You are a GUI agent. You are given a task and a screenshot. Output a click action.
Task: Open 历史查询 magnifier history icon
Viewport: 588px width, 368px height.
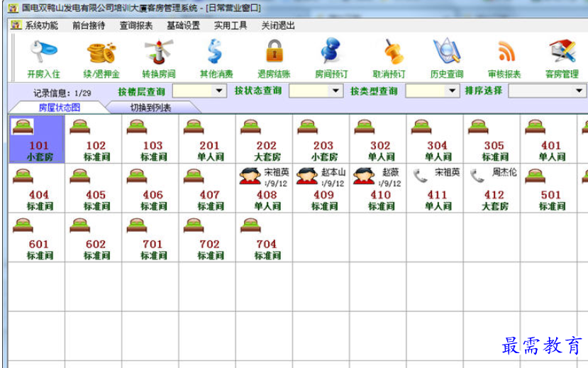click(x=447, y=51)
